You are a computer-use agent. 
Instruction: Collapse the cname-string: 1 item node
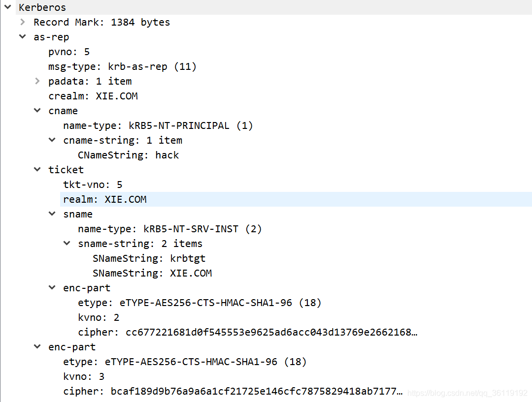tap(52, 140)
